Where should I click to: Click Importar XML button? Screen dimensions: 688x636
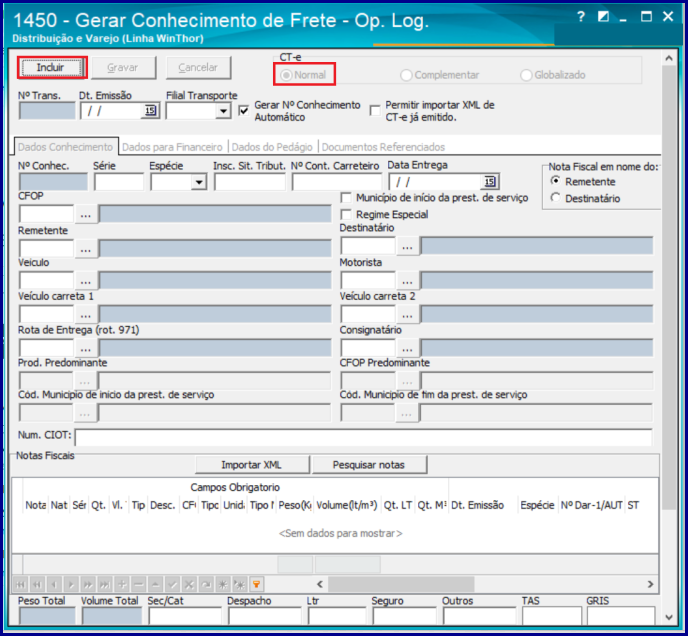click(x=252, y=465)
